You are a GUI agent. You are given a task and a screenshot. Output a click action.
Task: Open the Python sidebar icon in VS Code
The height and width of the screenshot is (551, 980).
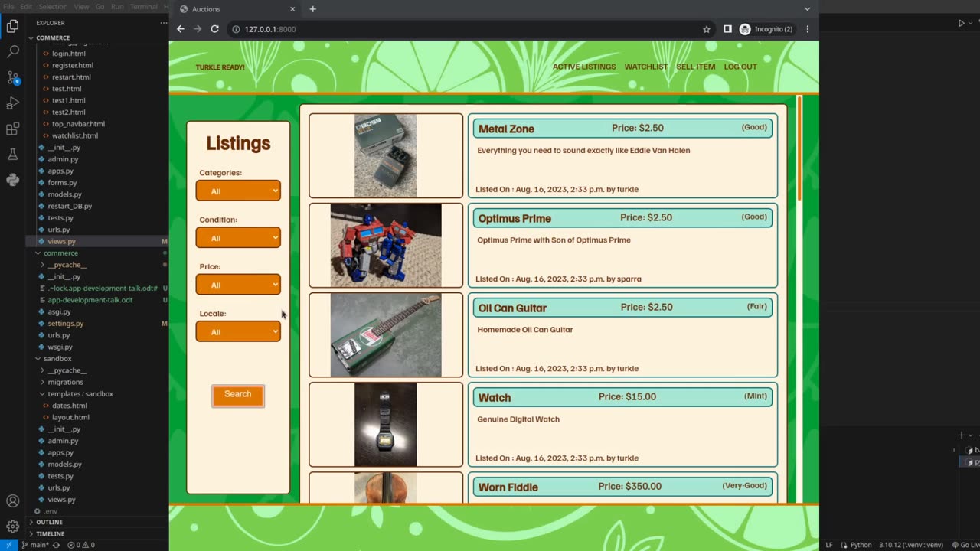point(12,180)
